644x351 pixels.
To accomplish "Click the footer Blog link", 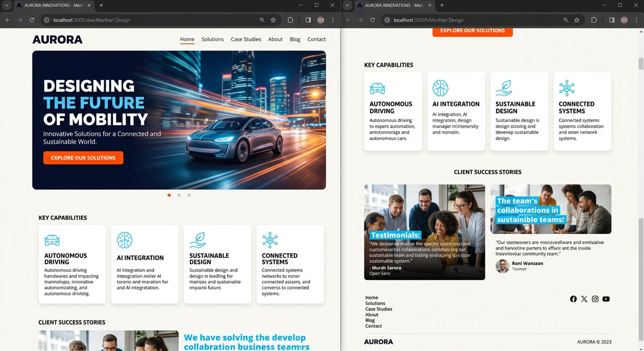I will pyautogui.click(x=370, y=320).
